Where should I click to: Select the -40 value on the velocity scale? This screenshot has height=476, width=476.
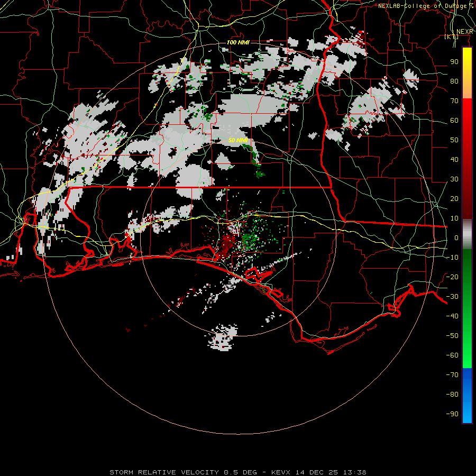[x=452, y=316]
